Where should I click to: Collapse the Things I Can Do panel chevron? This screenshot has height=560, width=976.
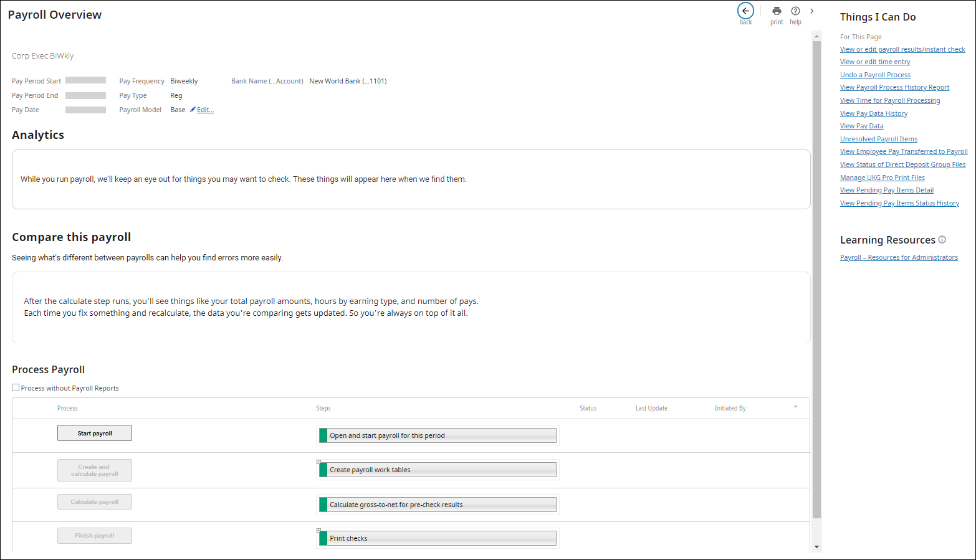click(x=811, y=11)
